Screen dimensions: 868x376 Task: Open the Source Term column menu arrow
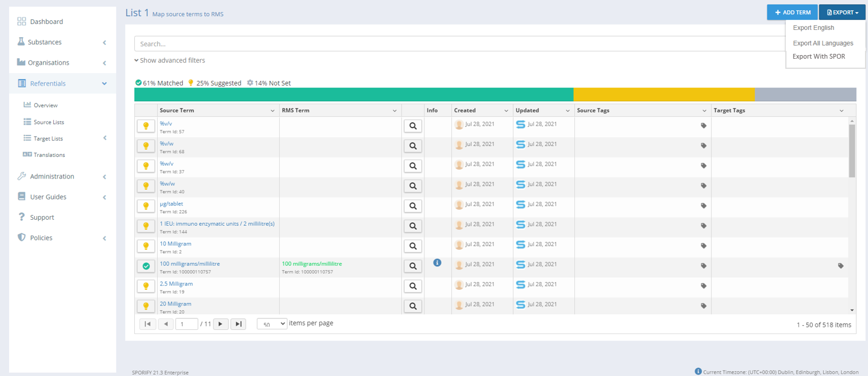pos(273,111)
